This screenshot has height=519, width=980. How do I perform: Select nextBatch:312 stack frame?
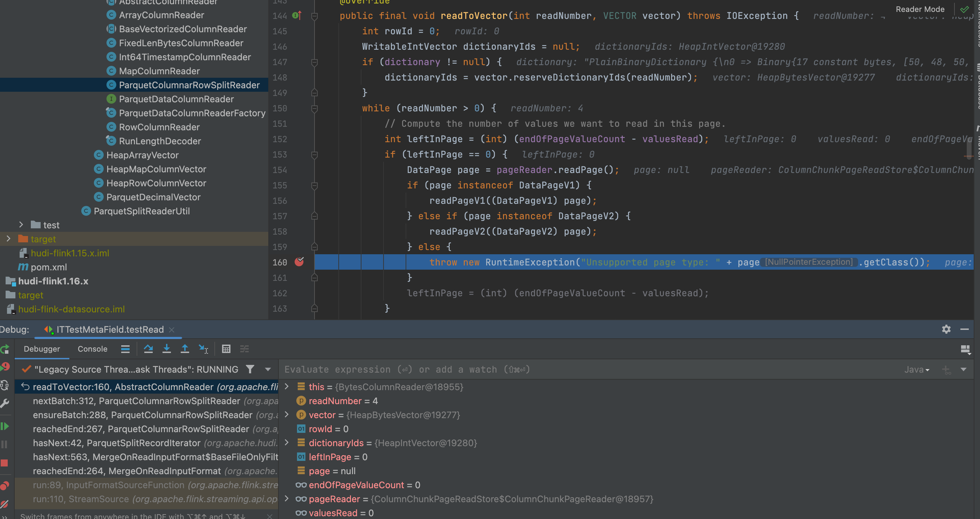136,401
